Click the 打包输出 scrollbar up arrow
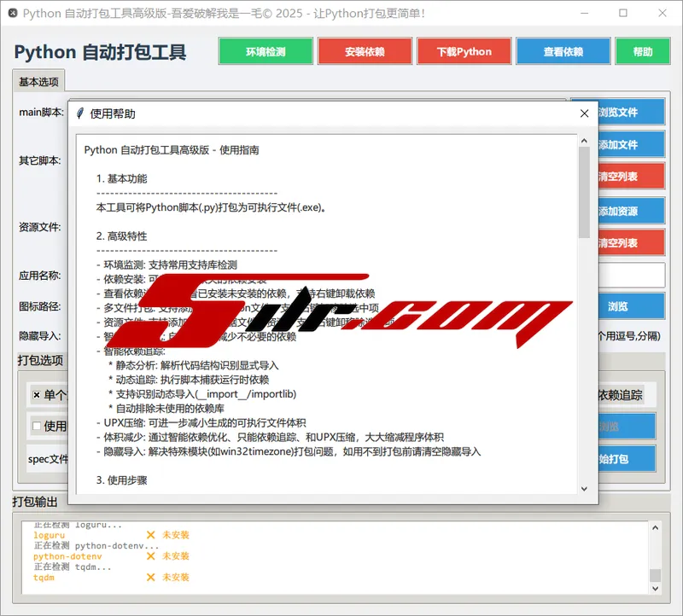The height and width of the screenshot is (616, 683). tap(655, 527)
